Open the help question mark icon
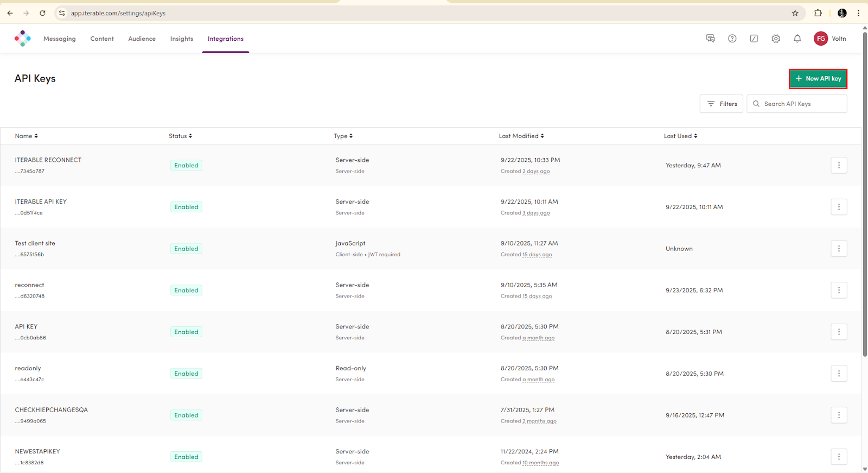 tap(732, 39)
